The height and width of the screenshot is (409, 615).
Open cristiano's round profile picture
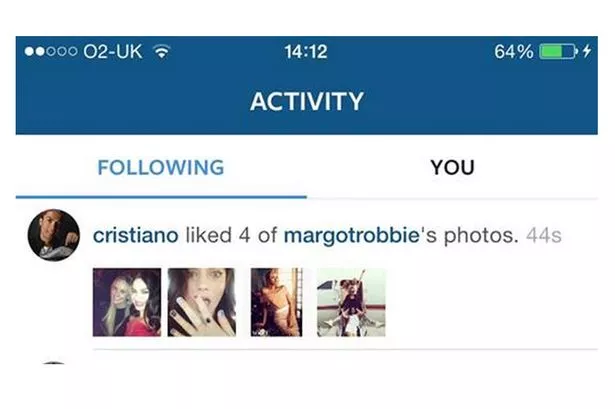click(54, 235)
